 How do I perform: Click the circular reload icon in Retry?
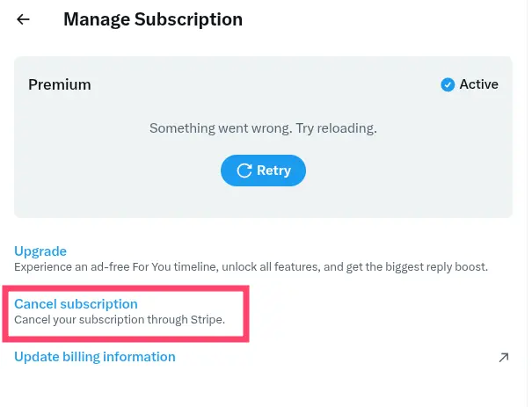click(243, 171)
